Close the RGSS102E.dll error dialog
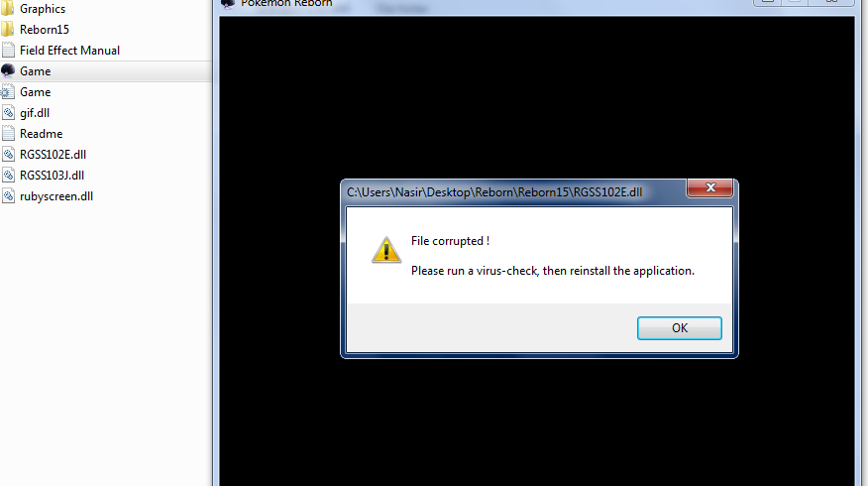This screenshot has height=486, width=868. coord(710,187)
